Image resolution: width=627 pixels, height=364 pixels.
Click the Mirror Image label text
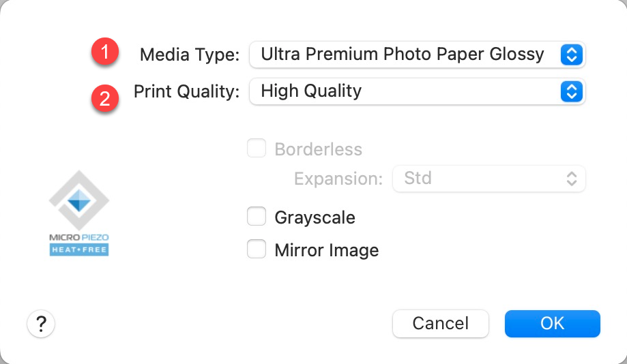326,250
